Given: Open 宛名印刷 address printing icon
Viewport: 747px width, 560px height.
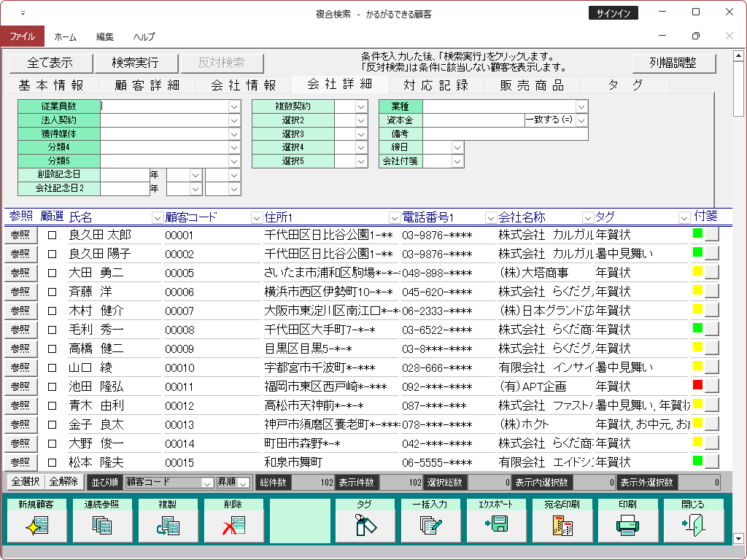Looking at the screenshot, I should pyautogui.click(x=562, y=525).
